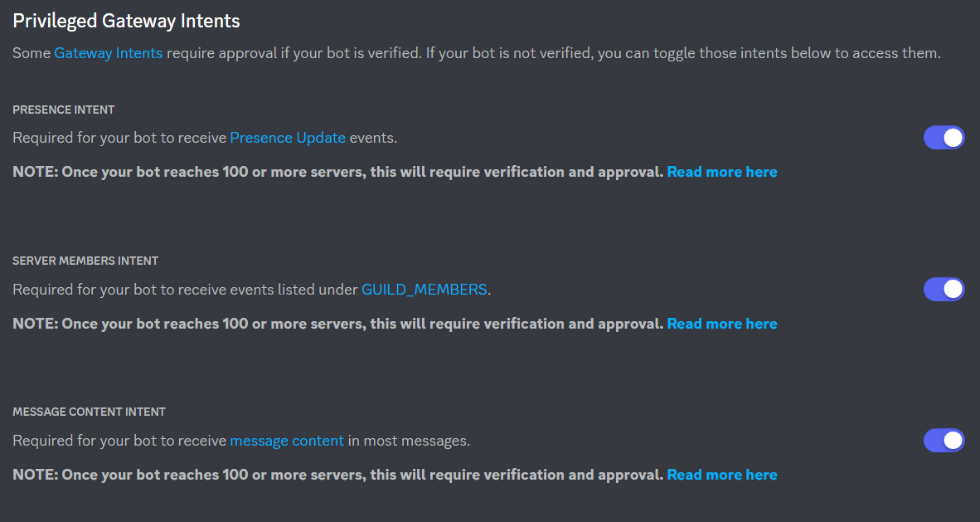Click the description text before the GUILD_MEMBERS link
The height and width of the screenshot is (522, 980).
[x=185, y=289]
